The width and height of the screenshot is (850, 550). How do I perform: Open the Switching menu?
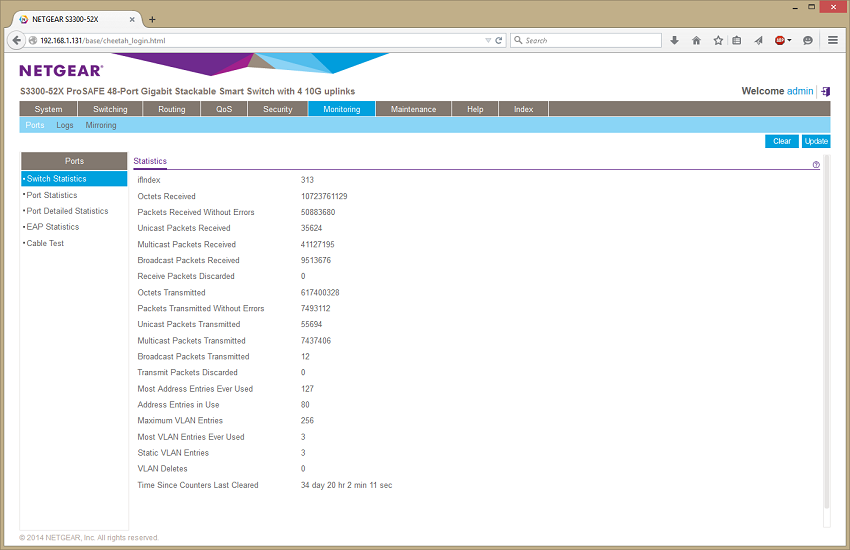coord(110,109)
